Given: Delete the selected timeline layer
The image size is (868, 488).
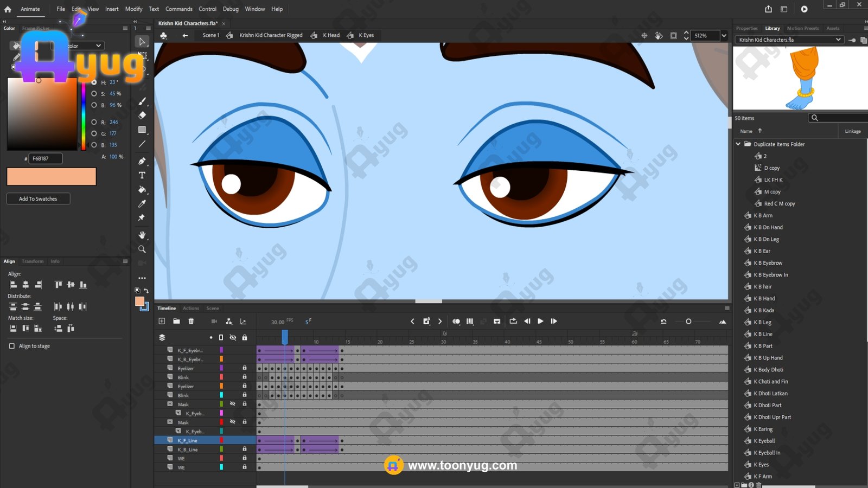Looking at the screenshot, I should (x=191, y=321).
